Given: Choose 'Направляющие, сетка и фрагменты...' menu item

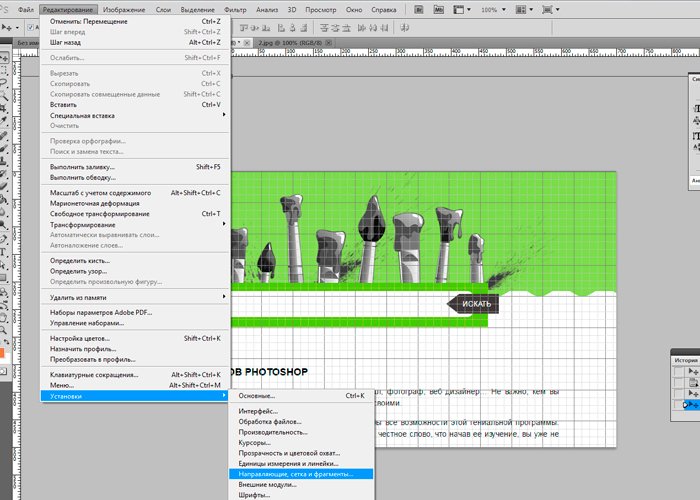Looking at the screenshot, I should [295, 474].
